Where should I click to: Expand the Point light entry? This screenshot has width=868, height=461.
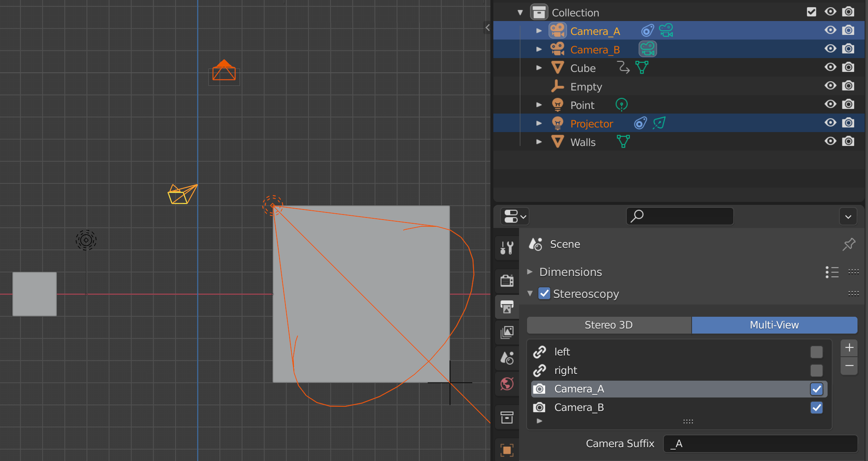pos(539,105)
